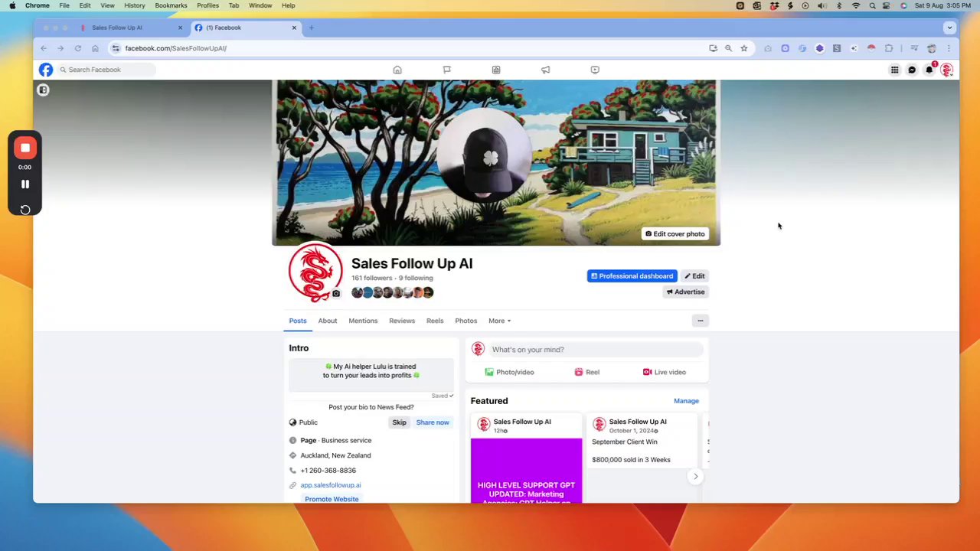Open the Facebook apps grid menu
Viewport: 980px width, 551px height.
[894, 70]
